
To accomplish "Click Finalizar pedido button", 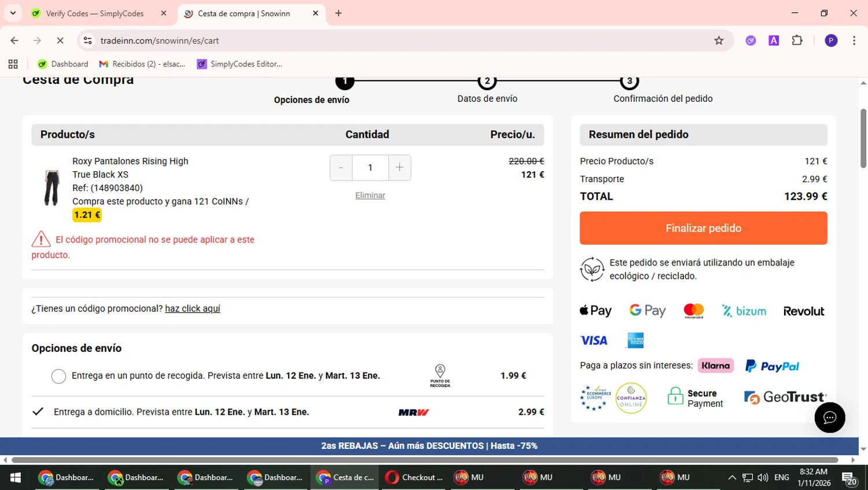I will (704, 228).
